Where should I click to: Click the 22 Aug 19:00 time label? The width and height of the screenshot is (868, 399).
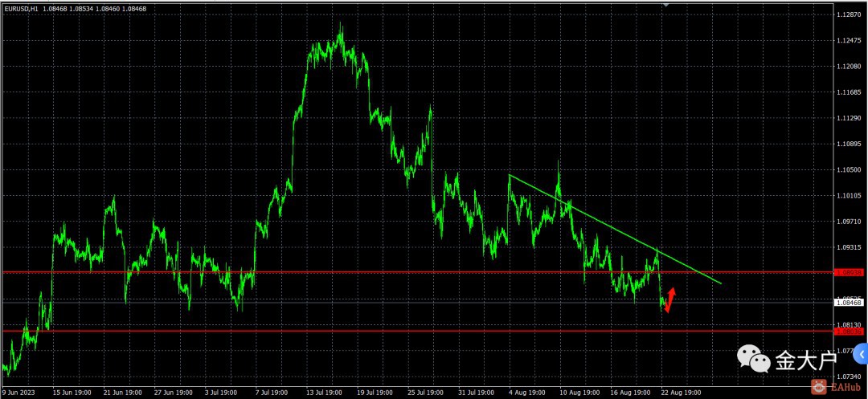[x=682, y=393]
